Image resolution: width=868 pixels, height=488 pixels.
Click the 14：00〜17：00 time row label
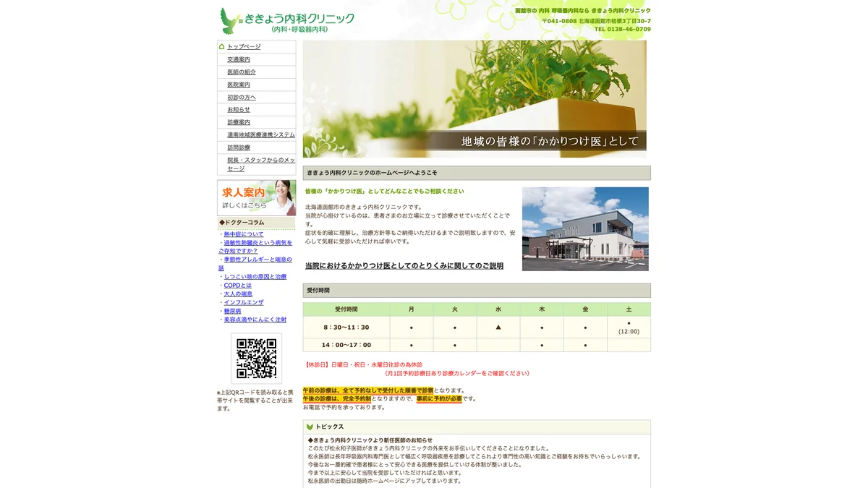pyautogui.click(x=346, y=345)
